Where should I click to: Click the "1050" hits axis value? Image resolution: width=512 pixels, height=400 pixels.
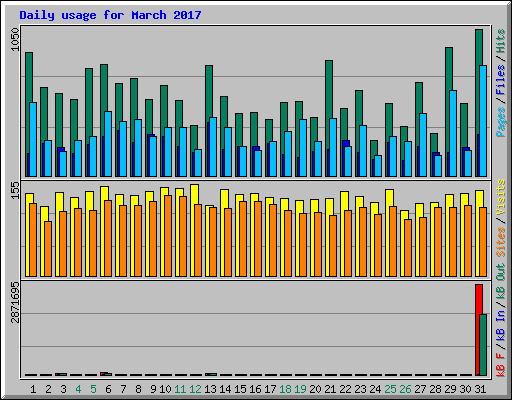[15, 40]
